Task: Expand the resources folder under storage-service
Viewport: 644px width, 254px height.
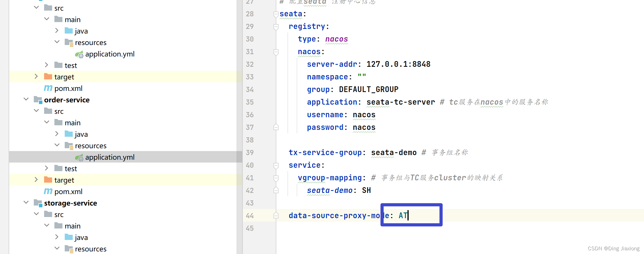Action: [57, 248]
